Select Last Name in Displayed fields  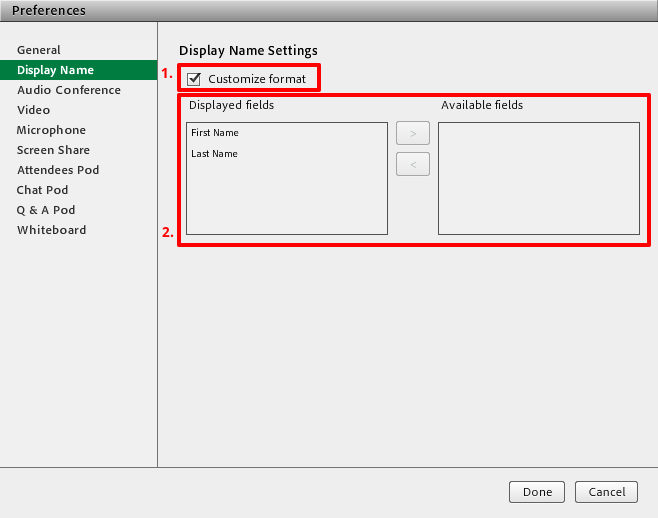(x=215, y=154)
